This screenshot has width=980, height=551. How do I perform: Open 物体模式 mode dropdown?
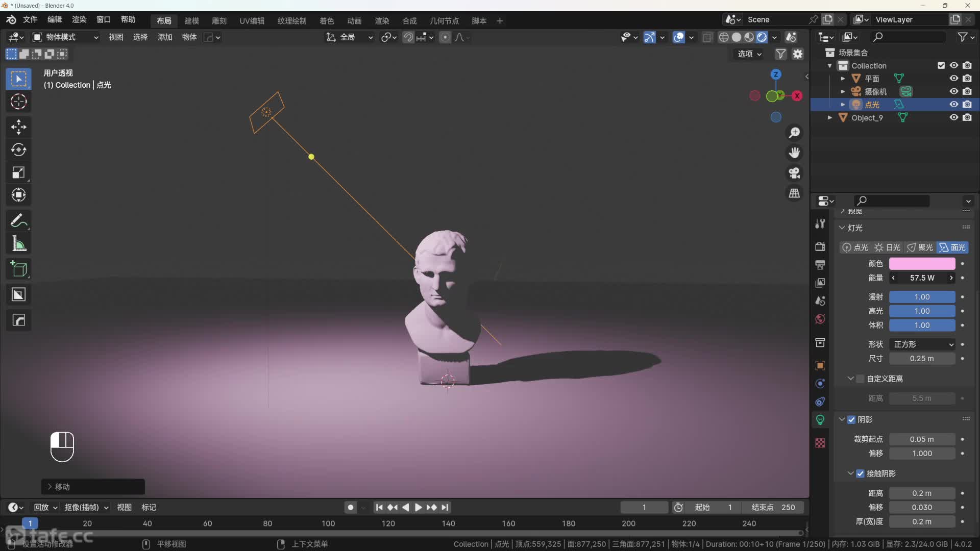pos(65,37)
